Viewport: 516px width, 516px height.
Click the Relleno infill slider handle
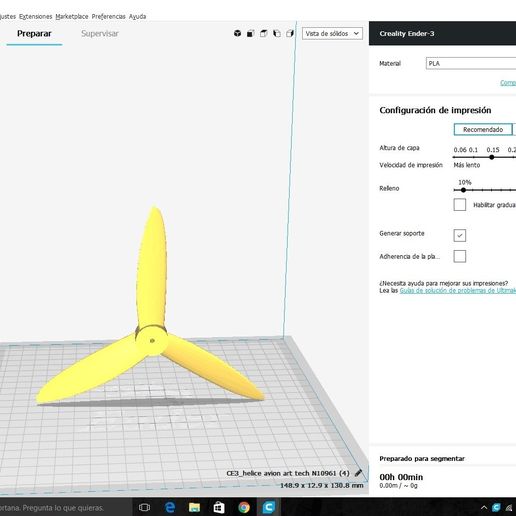(x=463, y=190)
